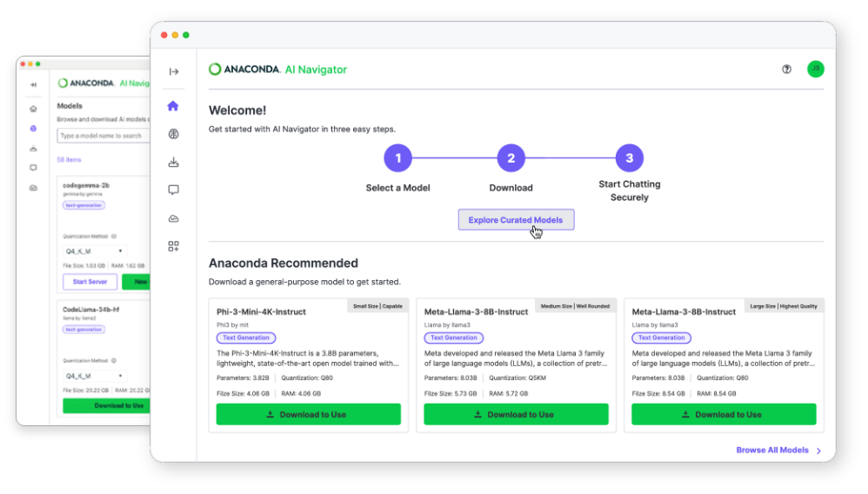Click Phi-3-Mini-4K-Instruct card title

261,312
